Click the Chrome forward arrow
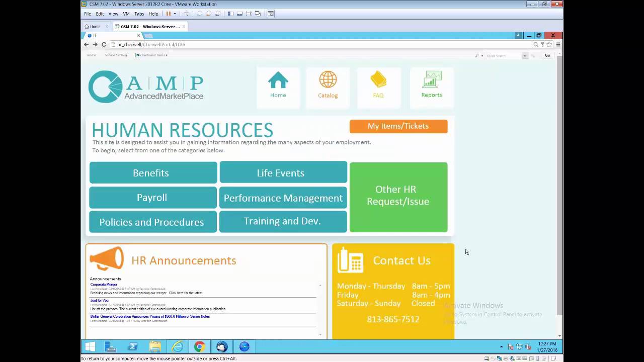Viewport: 644px width, 362px height. click(95, 44)
